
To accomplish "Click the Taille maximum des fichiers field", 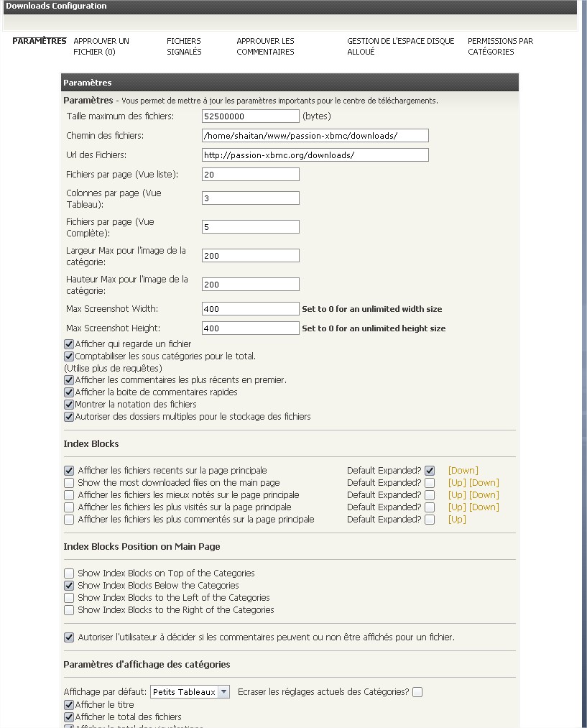I will (251, 116).
